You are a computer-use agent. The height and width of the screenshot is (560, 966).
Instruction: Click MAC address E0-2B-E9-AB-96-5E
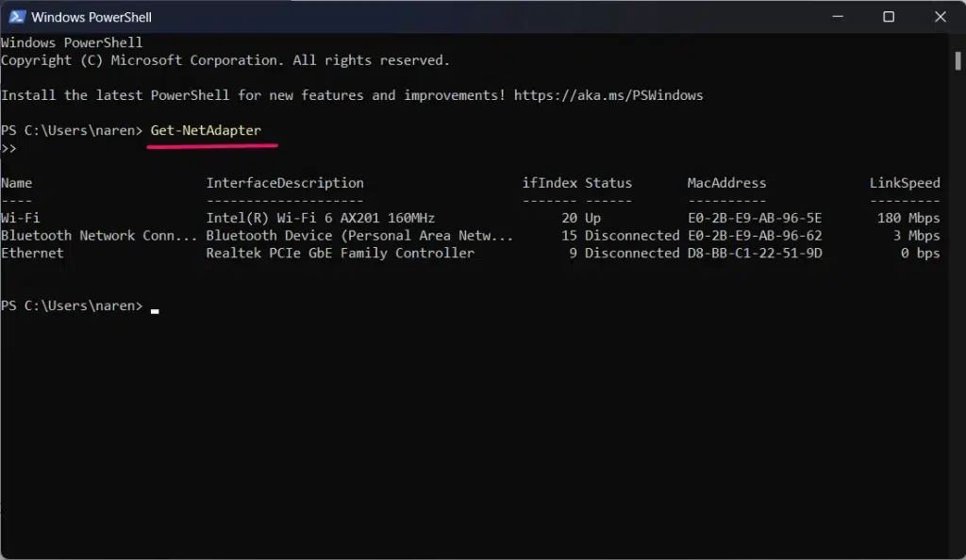755,218
